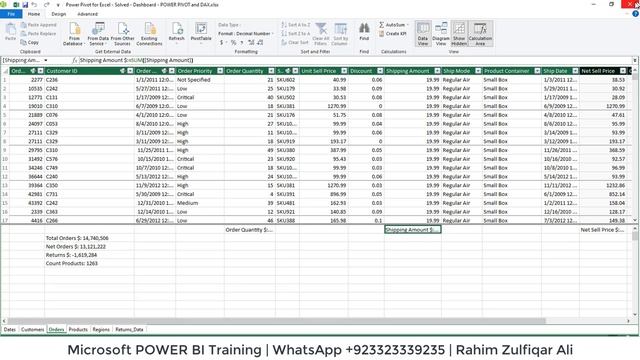Image resolution: width=640 pixels, height=360 pixels.
Task: Toggle the Calculation Area
Action: click(x=480, y=33)
